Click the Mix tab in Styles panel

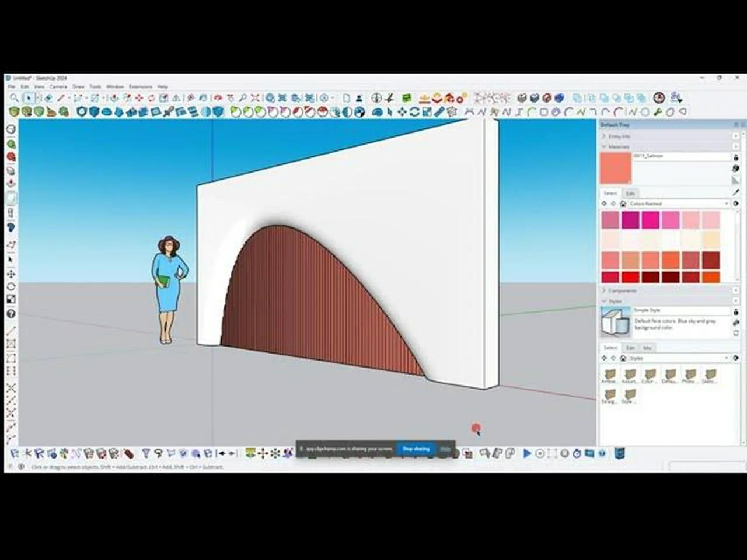[648, 348]
